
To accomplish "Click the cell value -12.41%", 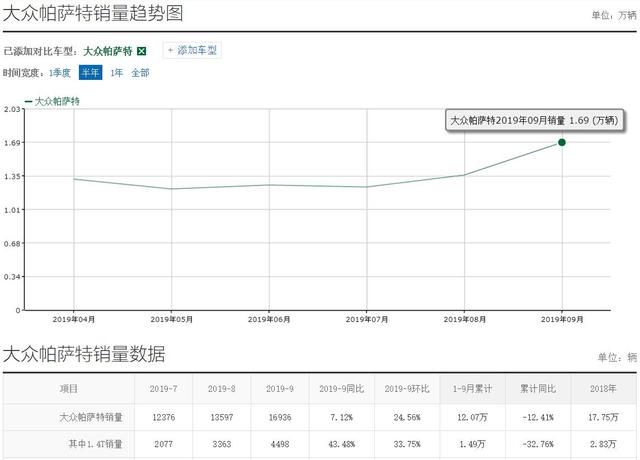I will click(538, 417).
